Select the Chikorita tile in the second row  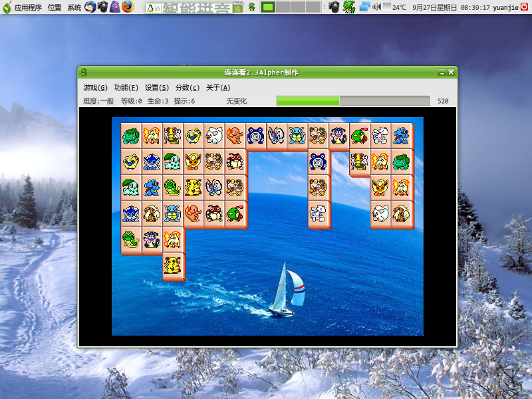click(x=172, y=162)
